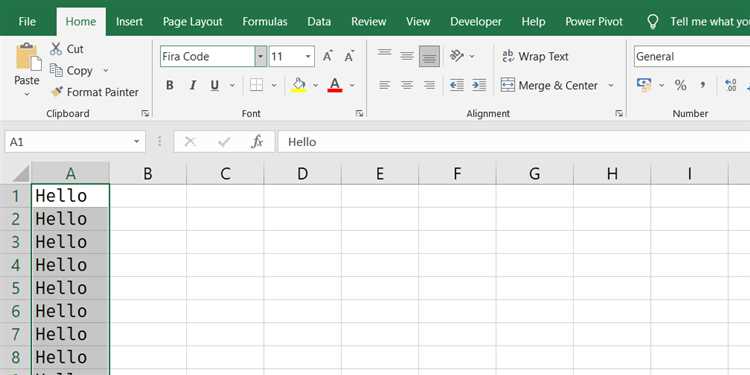Expand the Copy dropdown arrow
Screen dimensions: 750x375
106,70
